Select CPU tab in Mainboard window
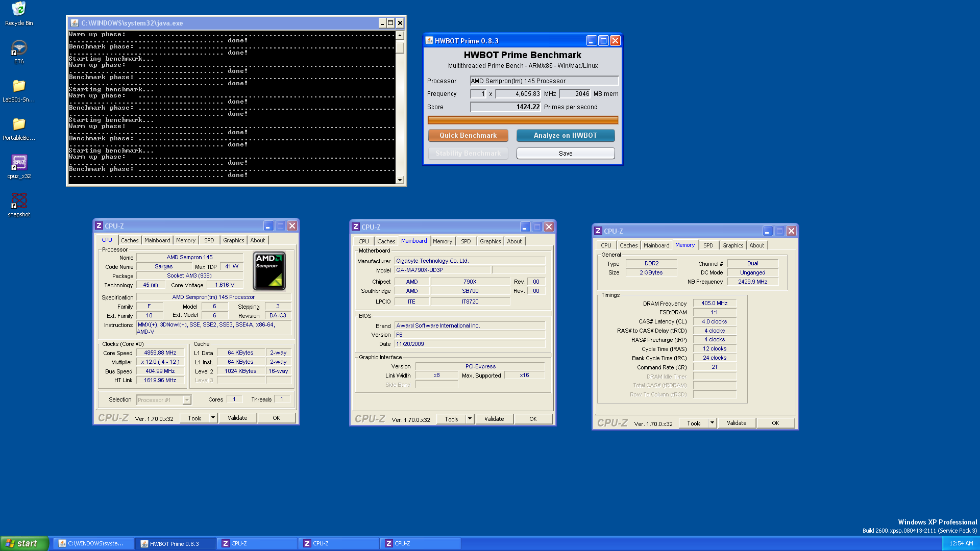This screenshot has width=980, height=551. coord(363,241)
